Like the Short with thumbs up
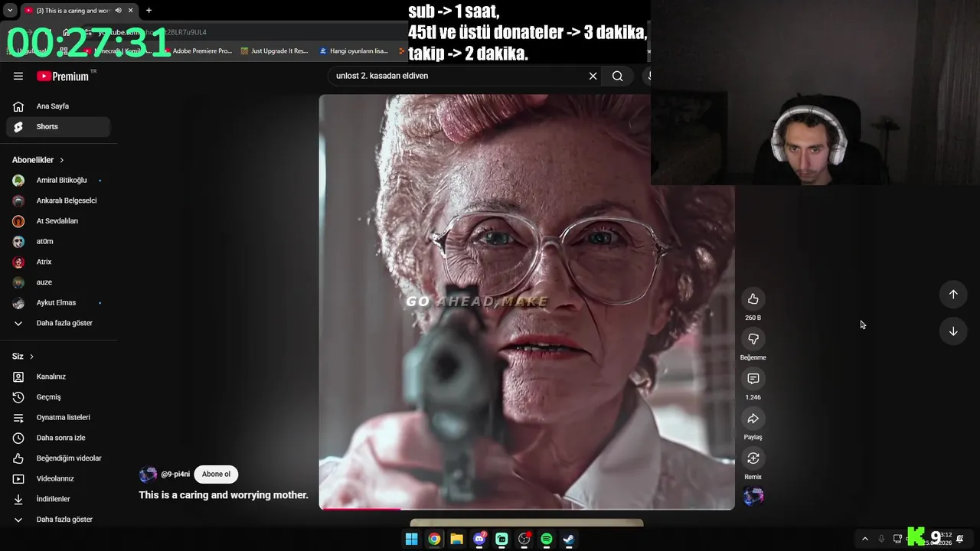The height and width of the screenshot is (551, 980). pyautogui.click(x=753, y=299)
